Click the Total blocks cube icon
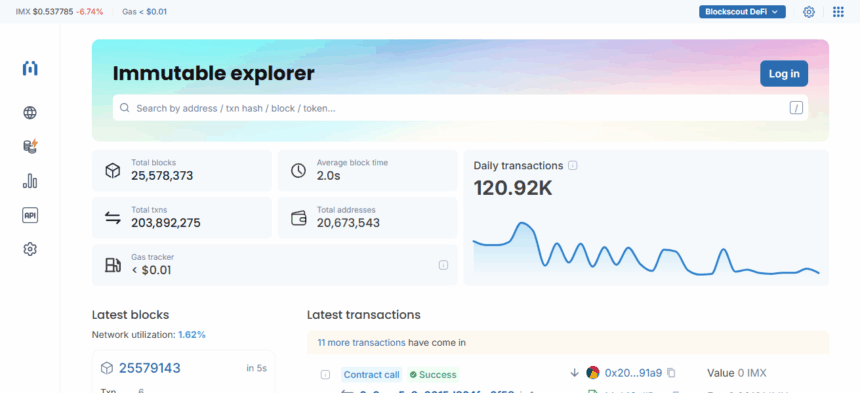The width and height of the screenshot is (860, 393). 112,170
